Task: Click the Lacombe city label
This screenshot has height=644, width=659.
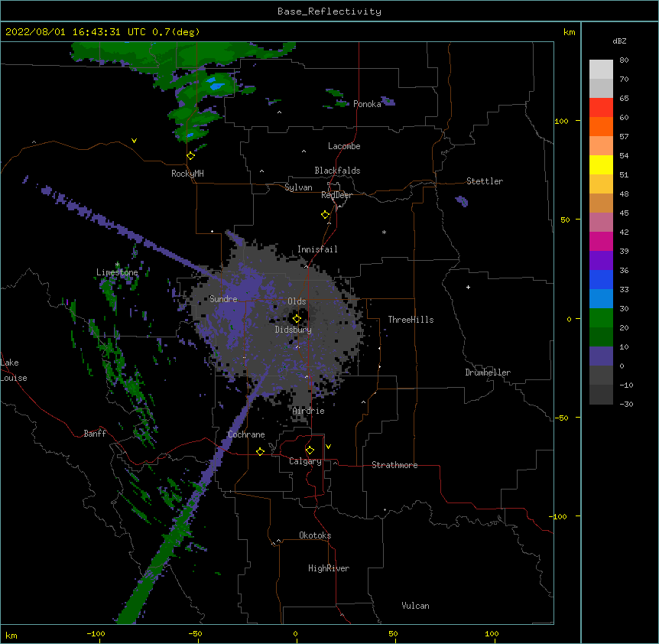Action: [x=344, y=146]
